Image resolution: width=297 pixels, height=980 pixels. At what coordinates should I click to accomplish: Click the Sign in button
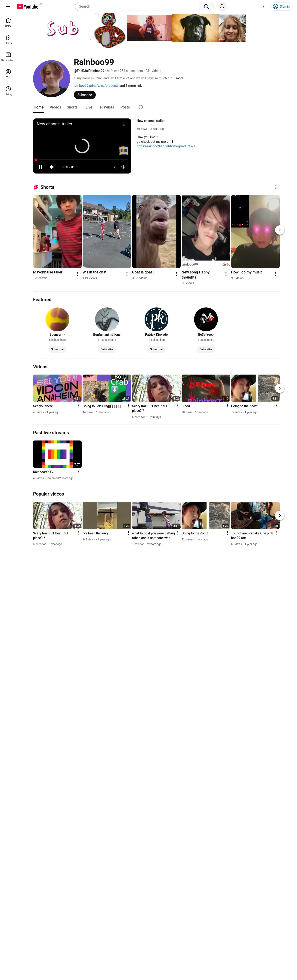(282, 6)
